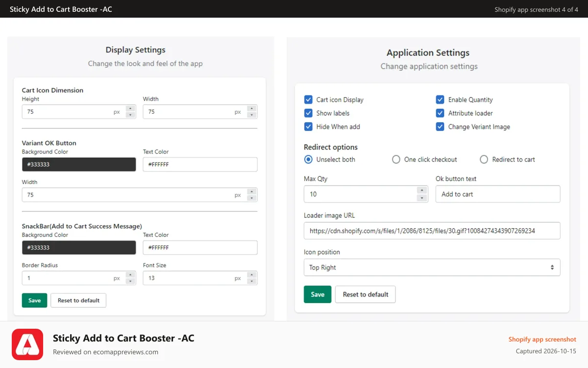This screenshot has height=368, width=588.
Task: Reset Display Settings to default
Action: 78,300
